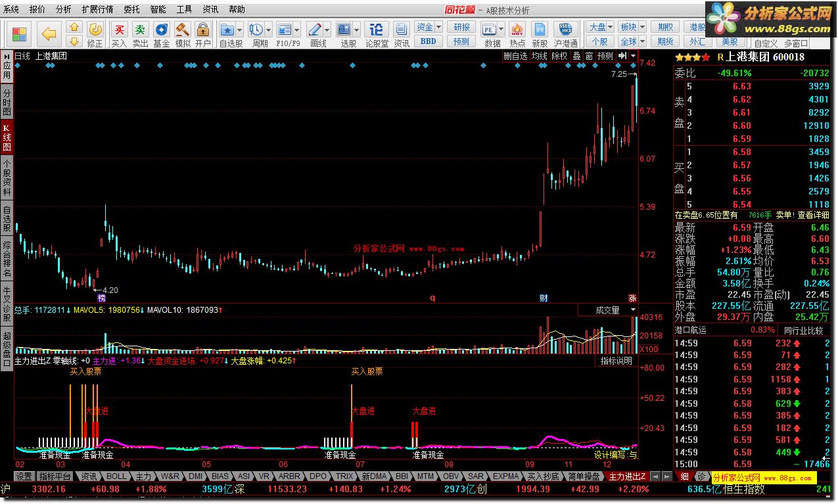Toggle 预测 in the chart toolbar
Image resolution: width=838 pixels, height=504 pixels.
[605, 56]
